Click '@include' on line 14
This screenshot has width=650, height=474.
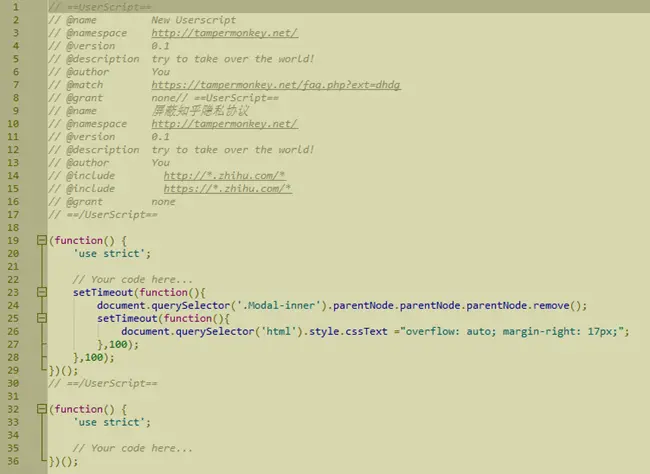click(x=91, y=175)
